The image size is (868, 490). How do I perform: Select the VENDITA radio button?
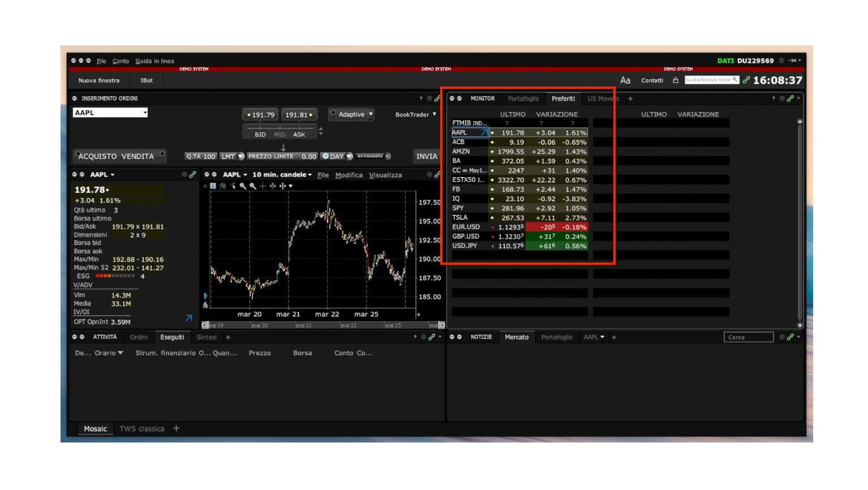162,154
